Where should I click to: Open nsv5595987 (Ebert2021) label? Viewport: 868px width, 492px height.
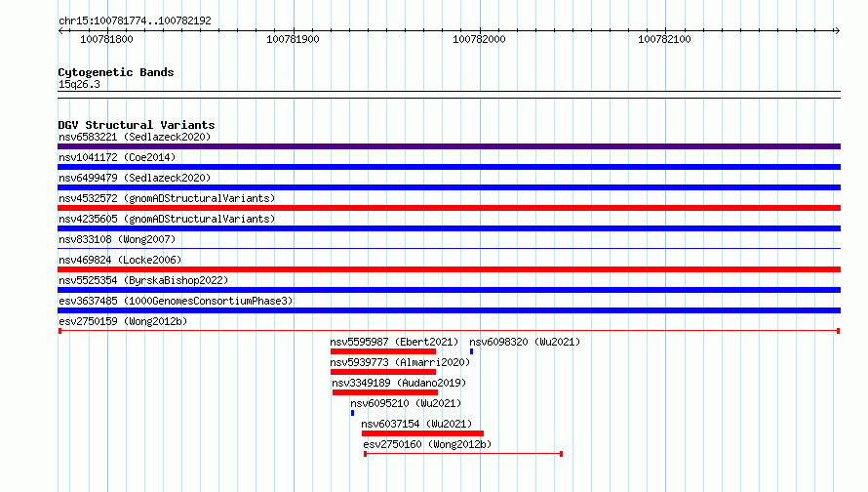(x=394, y=342)
